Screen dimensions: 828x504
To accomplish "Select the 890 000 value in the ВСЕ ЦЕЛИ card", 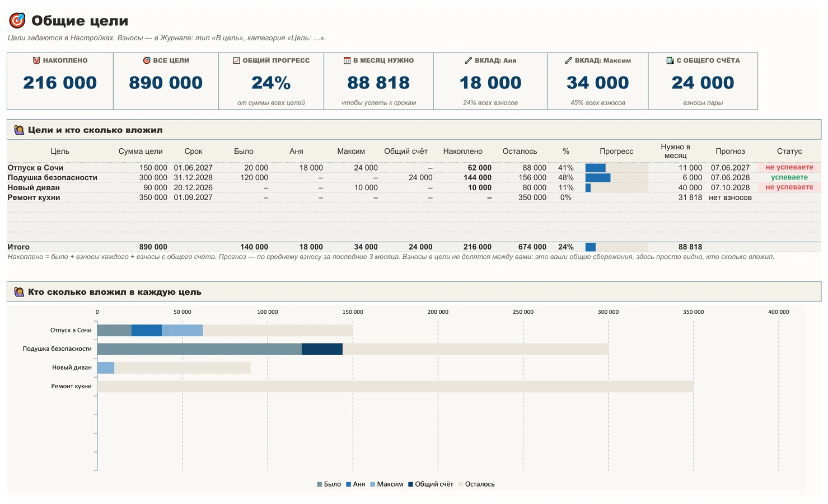I will point(166,83).
